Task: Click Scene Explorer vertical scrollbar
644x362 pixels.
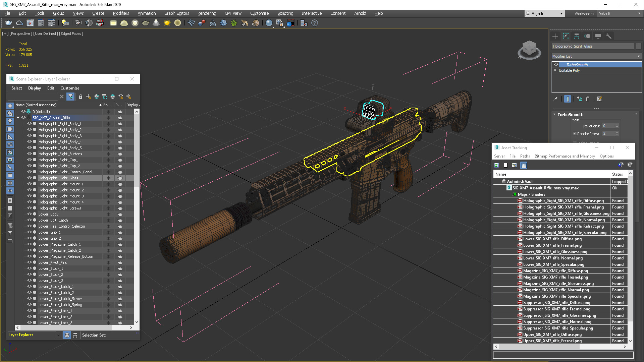Action: (x=137, y=151)
